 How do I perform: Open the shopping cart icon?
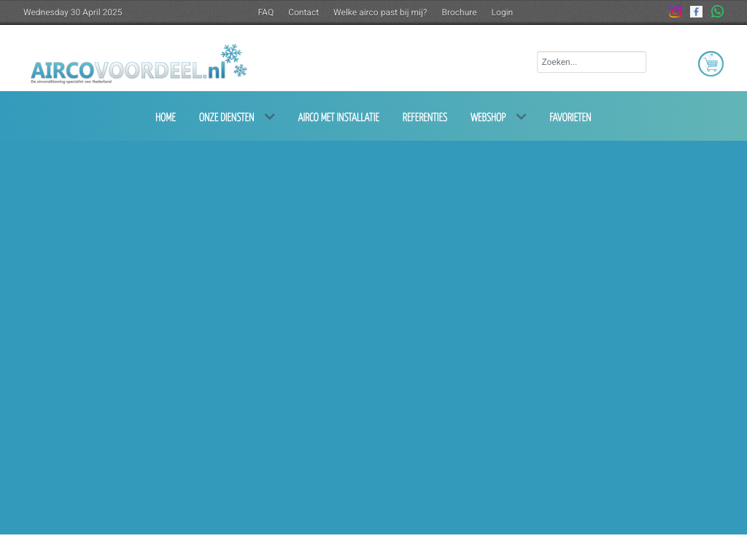pyautogui.click(x=711, y=64)
